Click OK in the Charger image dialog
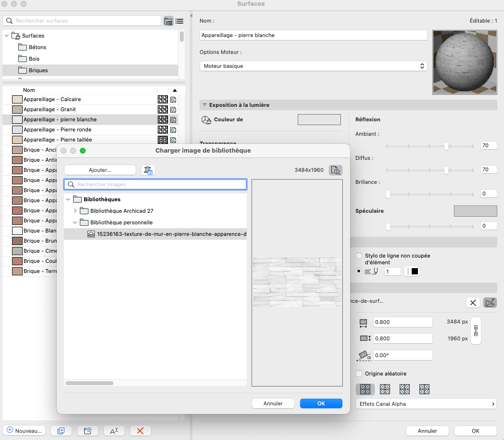The width and height of the screenshot is (504, 440). (321, 403)
